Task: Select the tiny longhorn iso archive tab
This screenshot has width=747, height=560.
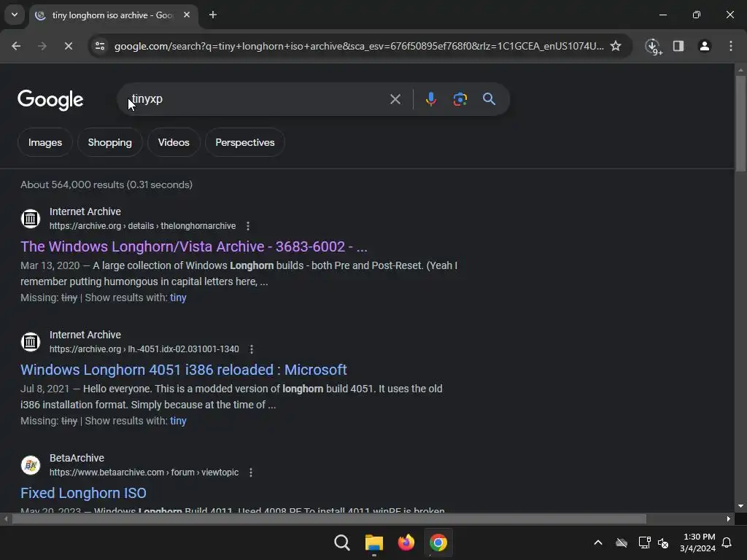Action: click(x=113, y=15)
